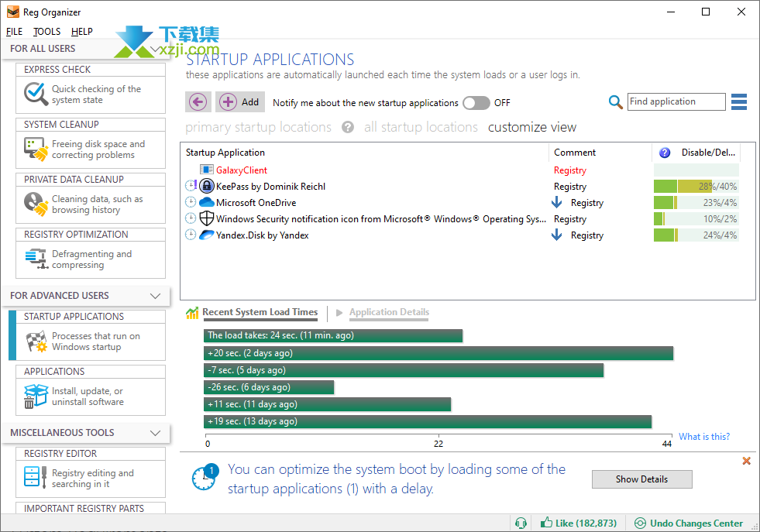Image resolution: width=760 pixels, height=532 pixels.
Task: Click the Startup Applications flag icon
Action: [36, 341]
